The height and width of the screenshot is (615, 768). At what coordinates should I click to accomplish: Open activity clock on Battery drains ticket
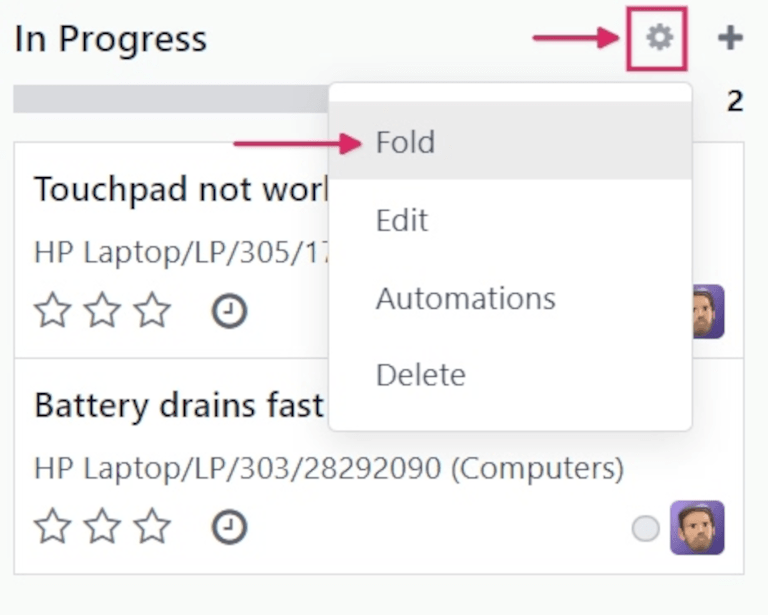coord(229,527)
